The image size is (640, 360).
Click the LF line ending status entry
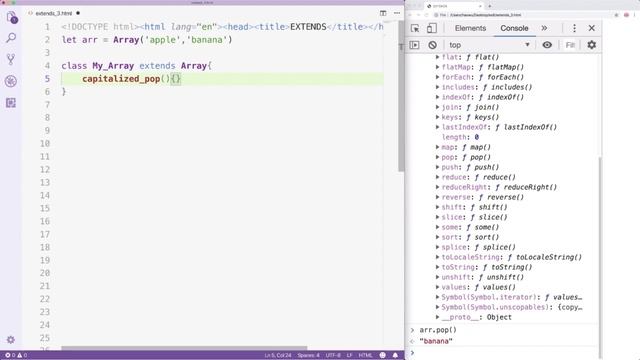tap(349, 355)
